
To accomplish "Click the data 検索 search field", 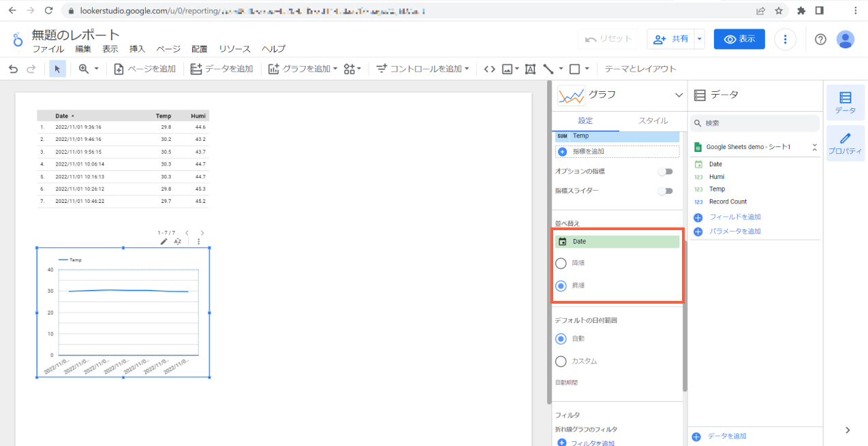I will (x=756, y=123).
